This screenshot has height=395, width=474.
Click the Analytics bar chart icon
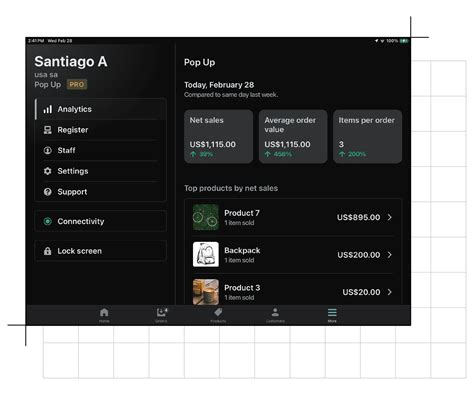48,109
